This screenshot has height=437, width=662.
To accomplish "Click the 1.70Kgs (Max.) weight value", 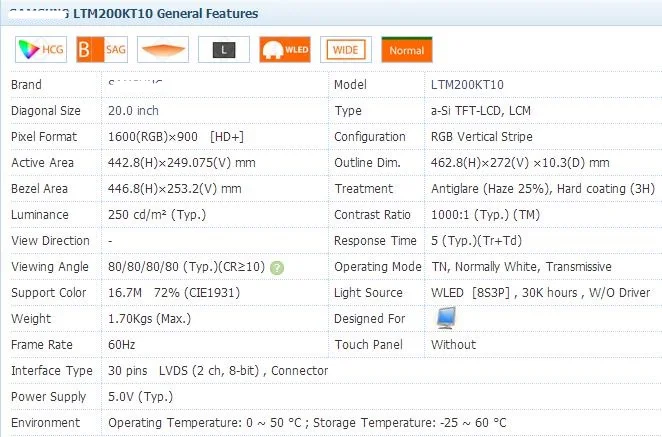I will [149, 319].
